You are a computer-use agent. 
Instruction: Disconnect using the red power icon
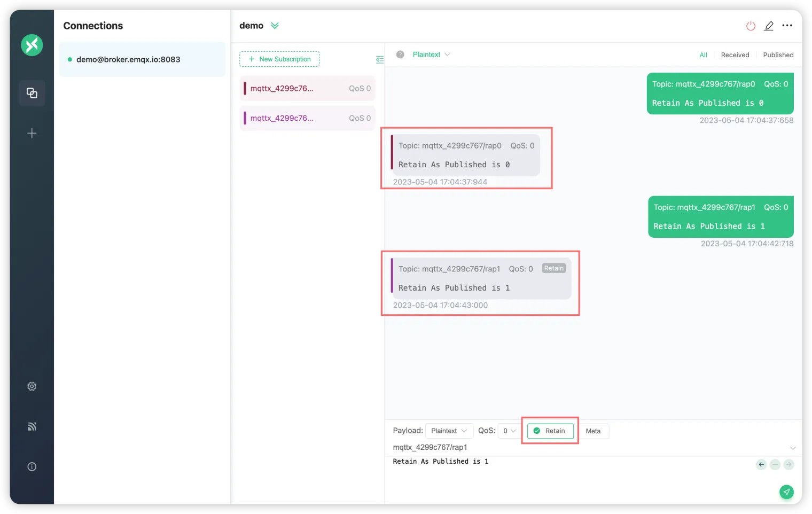point(751,26)
